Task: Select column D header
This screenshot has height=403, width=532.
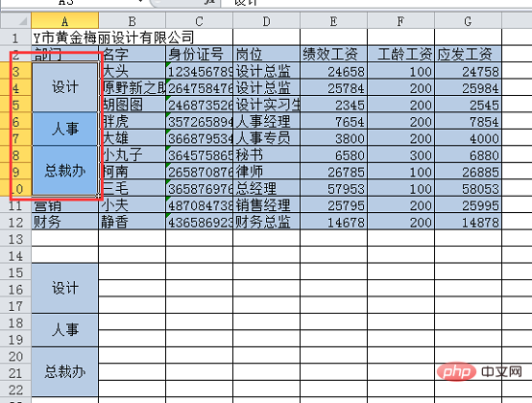Action: [266, 21]
